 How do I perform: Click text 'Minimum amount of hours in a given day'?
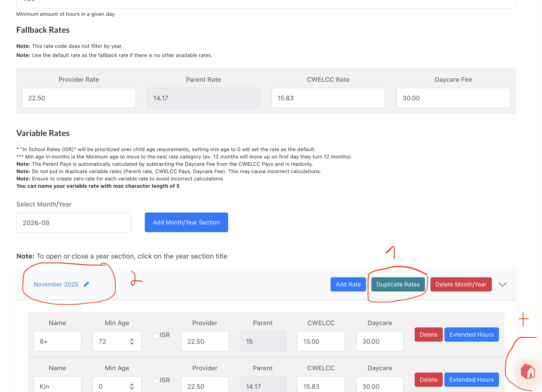tap(66, 14)
